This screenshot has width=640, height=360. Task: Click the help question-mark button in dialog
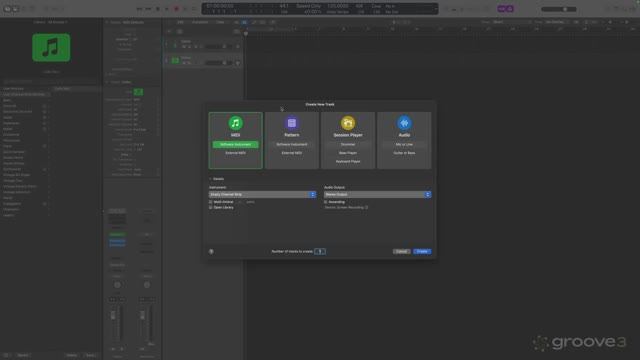pos(211,251)
